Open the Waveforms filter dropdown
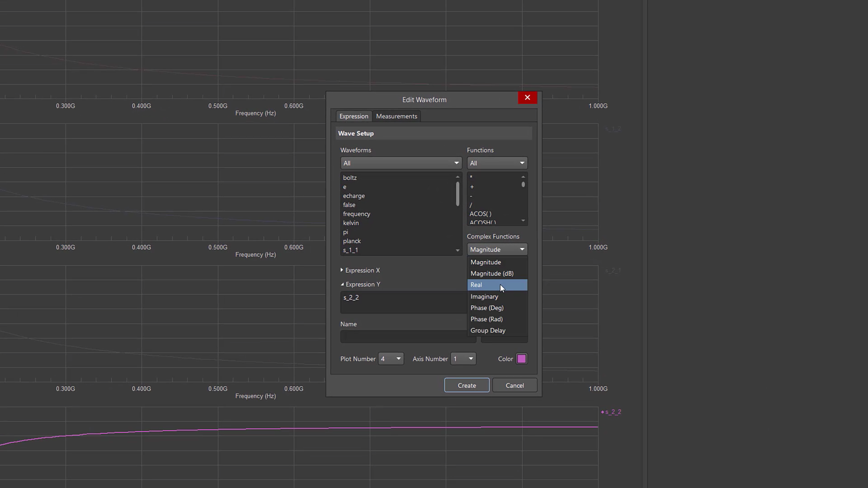The width and height of the screenshot is (868, 488). pos(401,163)
